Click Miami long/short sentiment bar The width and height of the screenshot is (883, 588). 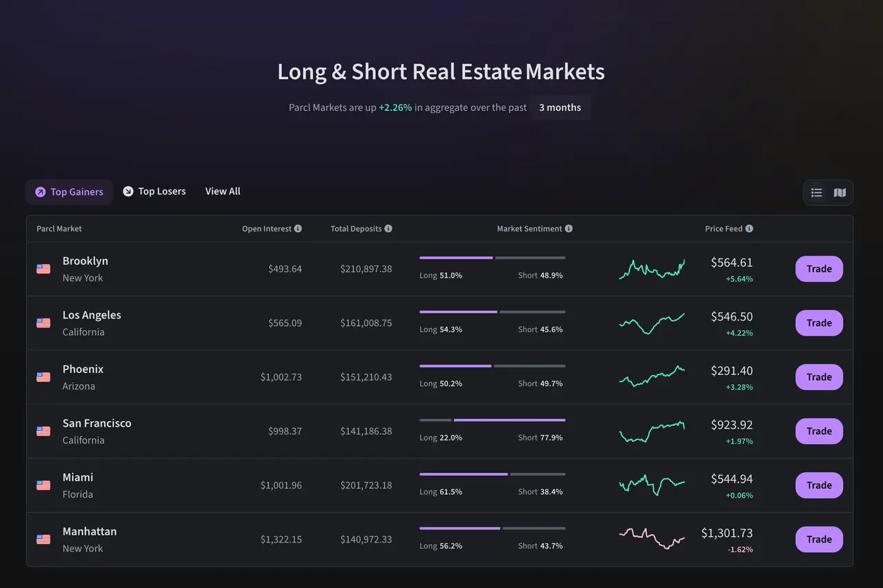pos(492,474)
